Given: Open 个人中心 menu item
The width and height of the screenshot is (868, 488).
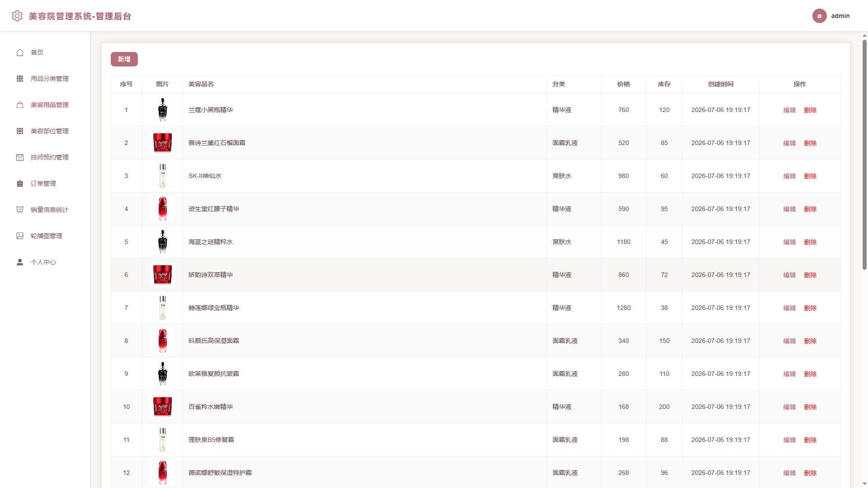Looking at the screenshot, I should [x=45, y=262].
